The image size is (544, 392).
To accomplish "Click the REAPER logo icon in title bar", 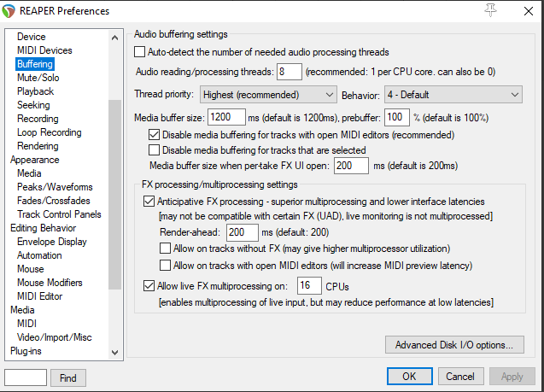I will (9, 11).
